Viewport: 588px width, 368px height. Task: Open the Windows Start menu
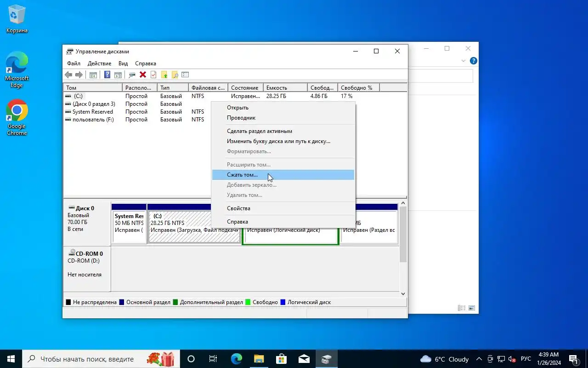point(11,359)
